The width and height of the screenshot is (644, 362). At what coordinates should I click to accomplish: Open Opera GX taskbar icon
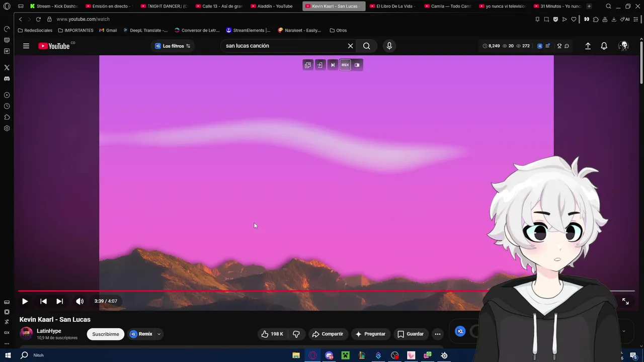[x=312, y=355]
